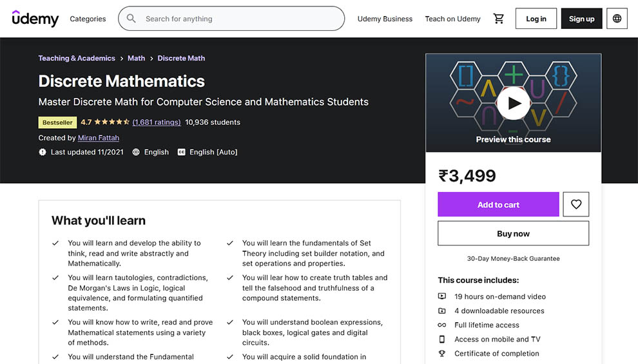This screenshot has height=364, width=638.
Task: Add course to wishlist with heart icon
Action: (x=575, y=204)
